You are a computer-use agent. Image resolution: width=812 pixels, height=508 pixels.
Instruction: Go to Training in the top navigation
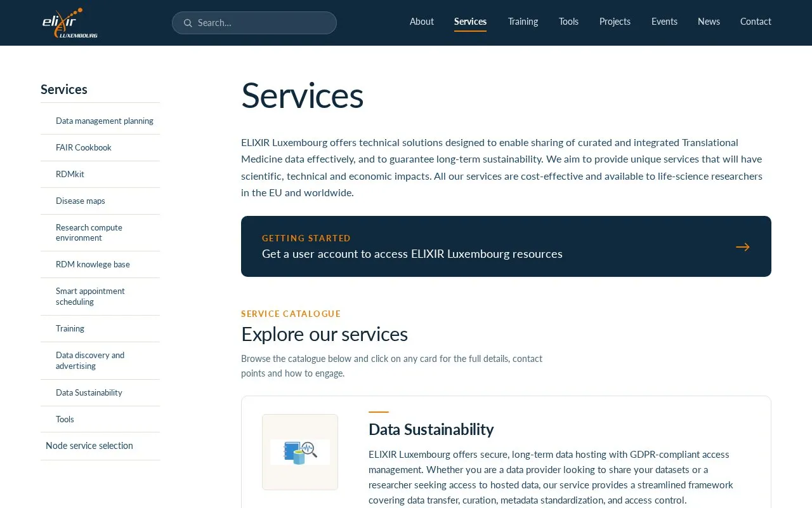pyautogui.click(x=523, y=22)
